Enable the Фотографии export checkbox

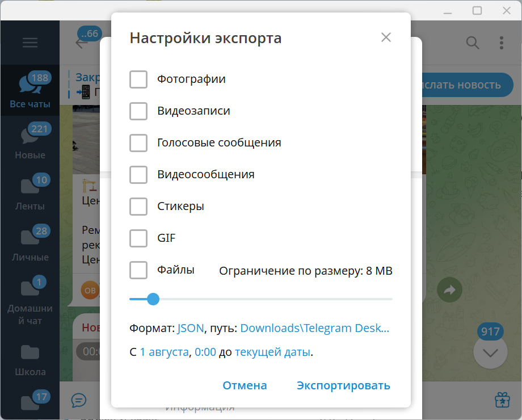coord(138,79)
